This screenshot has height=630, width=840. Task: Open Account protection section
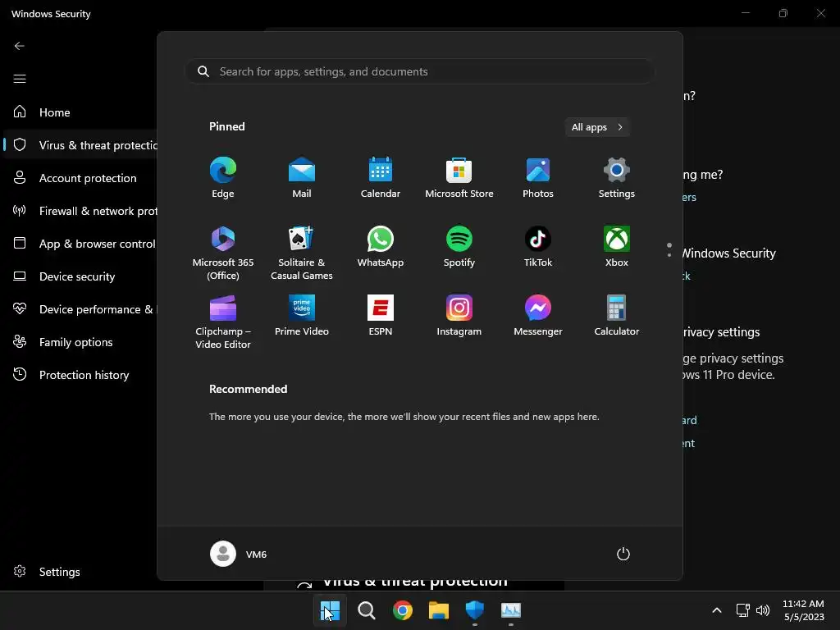coord(80,178)
